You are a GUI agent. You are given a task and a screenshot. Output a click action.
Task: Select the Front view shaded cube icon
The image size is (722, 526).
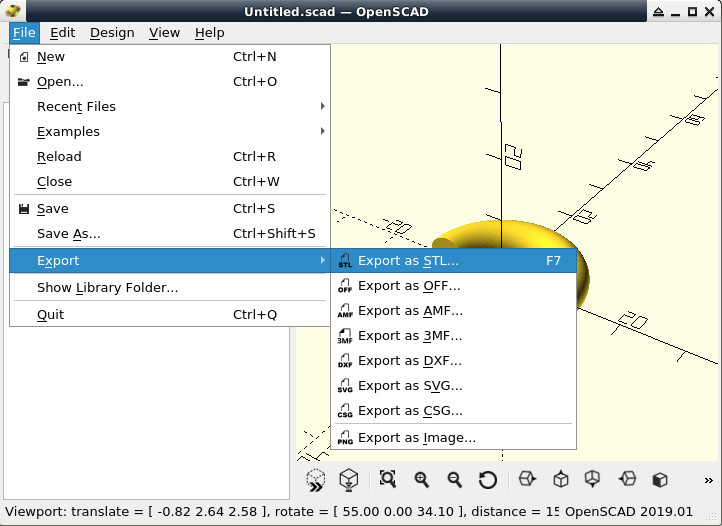coord(660,479)
